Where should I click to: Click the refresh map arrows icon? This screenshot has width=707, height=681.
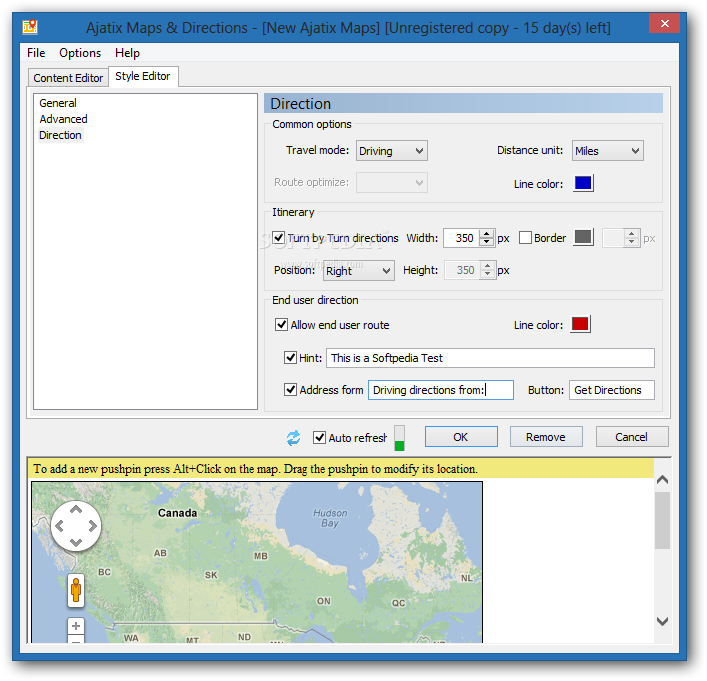tap(294, 438)
